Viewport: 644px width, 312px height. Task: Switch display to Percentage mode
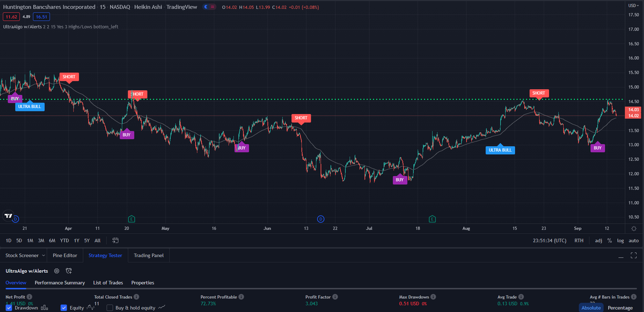pyautogui.click(x=620, y=308)
